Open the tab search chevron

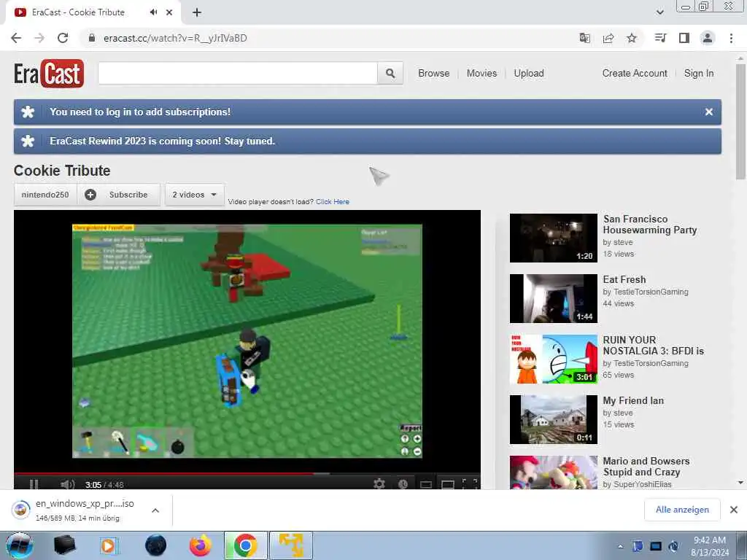point(659,12)
